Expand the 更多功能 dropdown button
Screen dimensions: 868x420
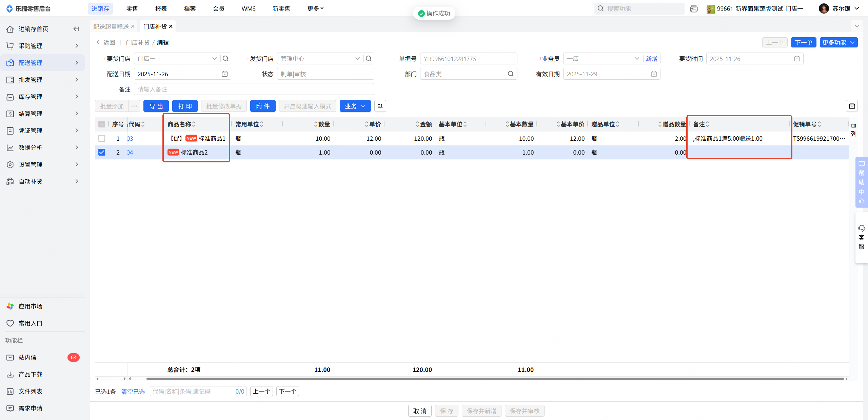[838, 42]
